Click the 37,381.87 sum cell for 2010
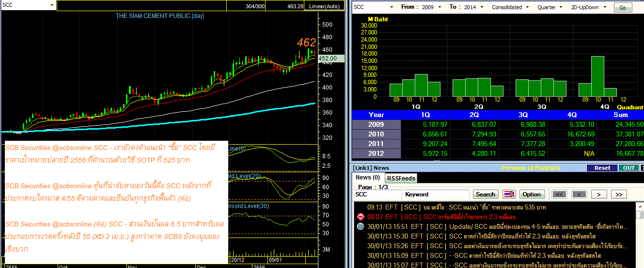This screenshot has width=644, height=268. [x=620, y=134]
